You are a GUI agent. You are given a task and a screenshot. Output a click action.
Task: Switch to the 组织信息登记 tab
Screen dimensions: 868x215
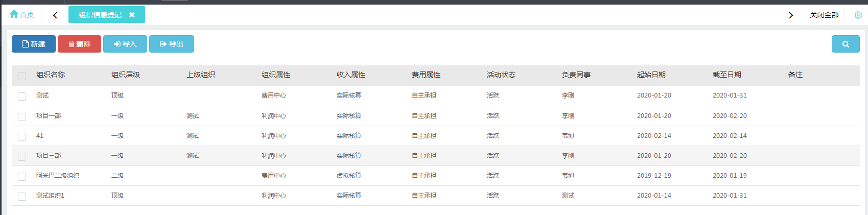tap(100, 15)
